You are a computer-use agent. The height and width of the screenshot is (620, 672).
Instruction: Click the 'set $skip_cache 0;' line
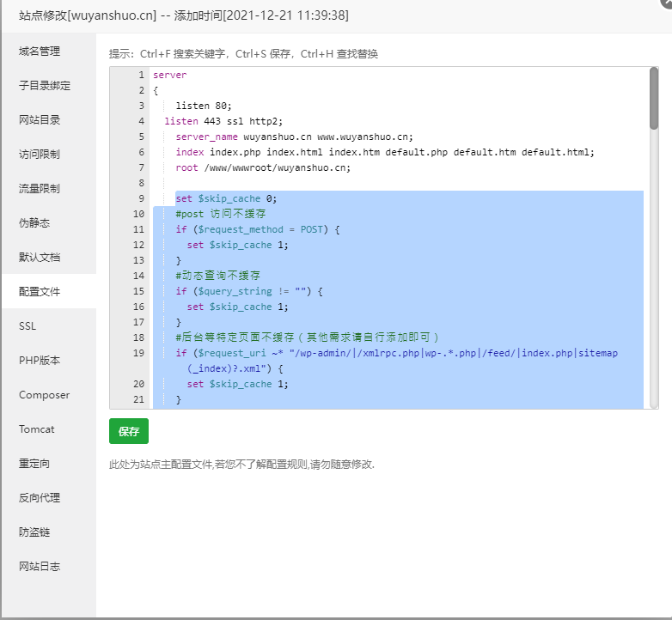226,198
